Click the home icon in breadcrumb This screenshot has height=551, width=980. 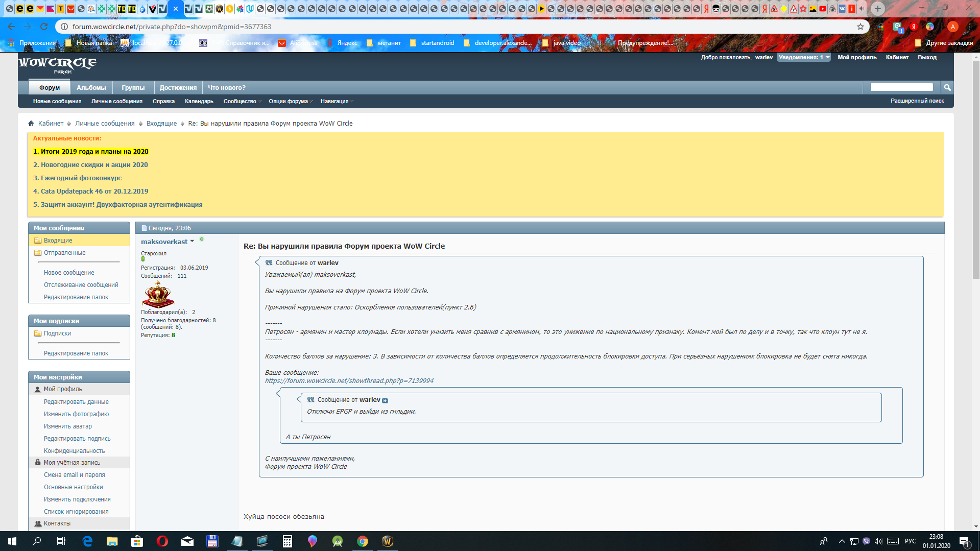tap(31, 124)
